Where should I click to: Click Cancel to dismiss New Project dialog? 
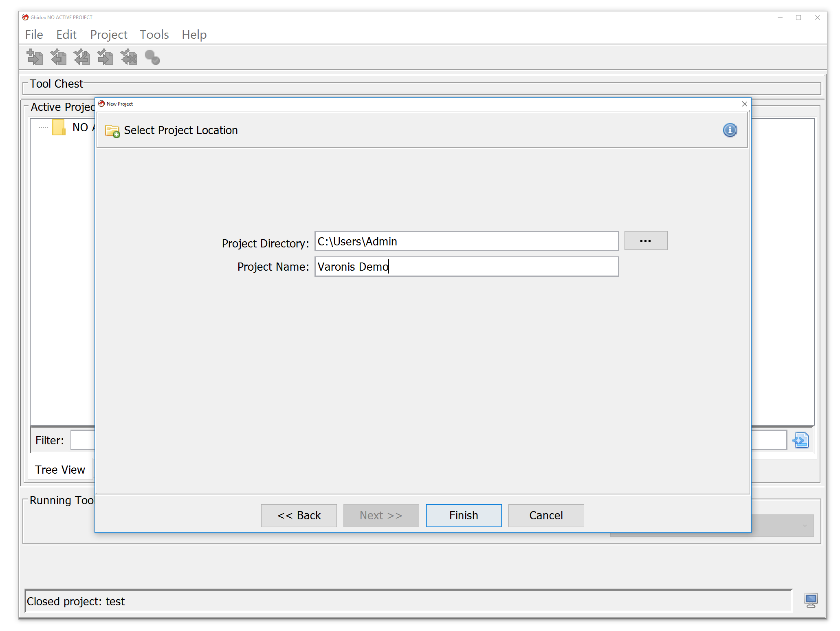pos(546,515)
